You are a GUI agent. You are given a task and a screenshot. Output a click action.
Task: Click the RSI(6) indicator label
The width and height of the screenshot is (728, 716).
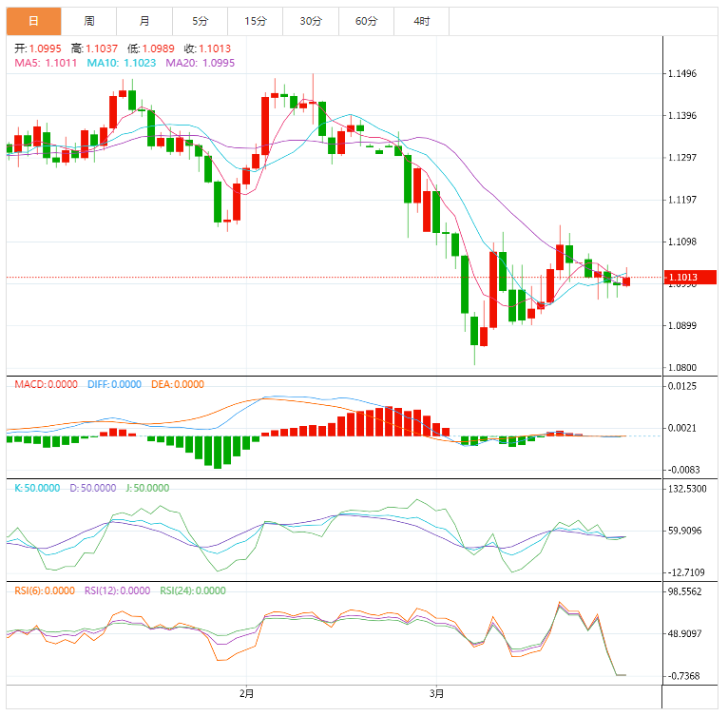[x=45, y=590]
